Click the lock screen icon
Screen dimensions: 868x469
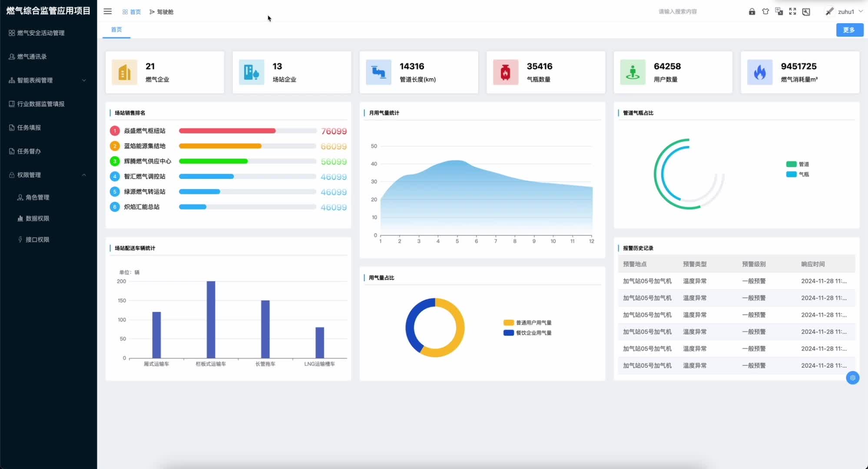tap(752, 12)
